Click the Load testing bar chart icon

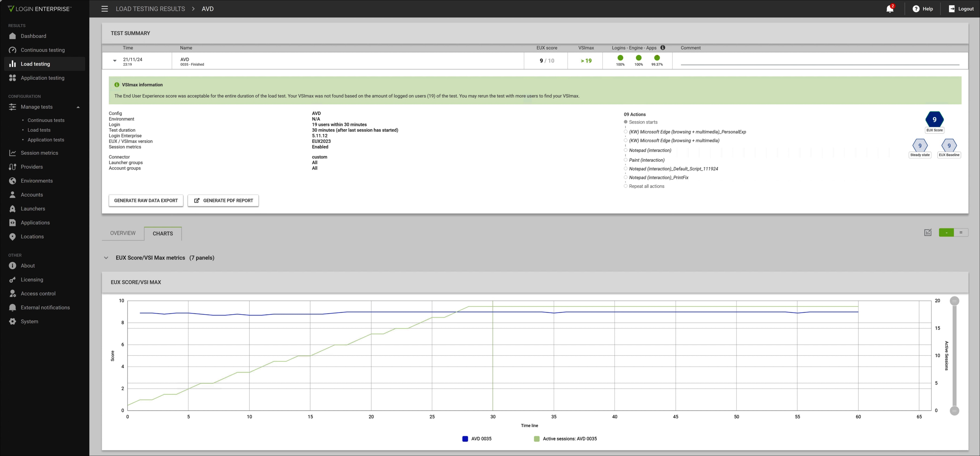click(13, 64)
